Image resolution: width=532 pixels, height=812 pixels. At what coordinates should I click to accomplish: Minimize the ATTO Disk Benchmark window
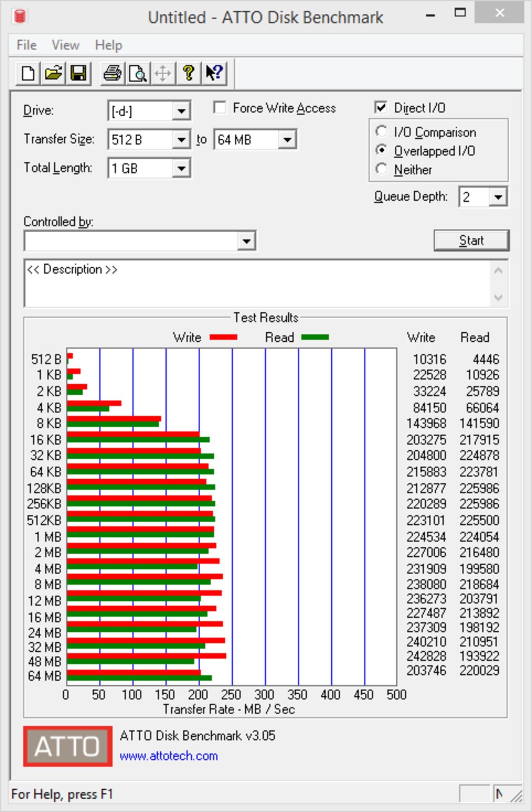[430, 15]
